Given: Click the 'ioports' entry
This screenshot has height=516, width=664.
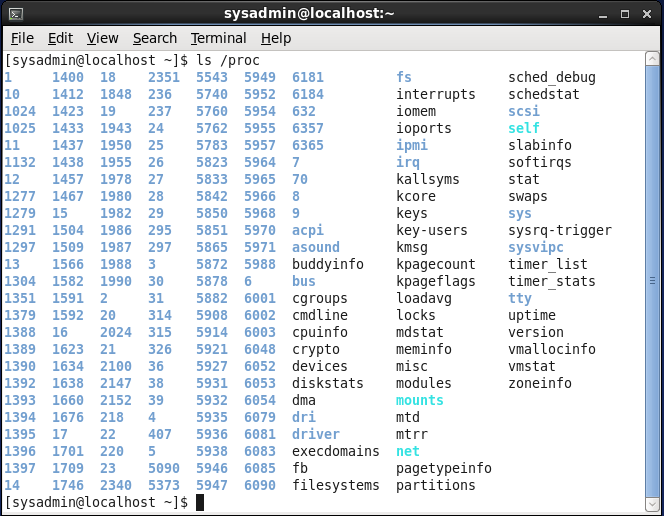Looking at the screenshot, I should coord(423,129).
